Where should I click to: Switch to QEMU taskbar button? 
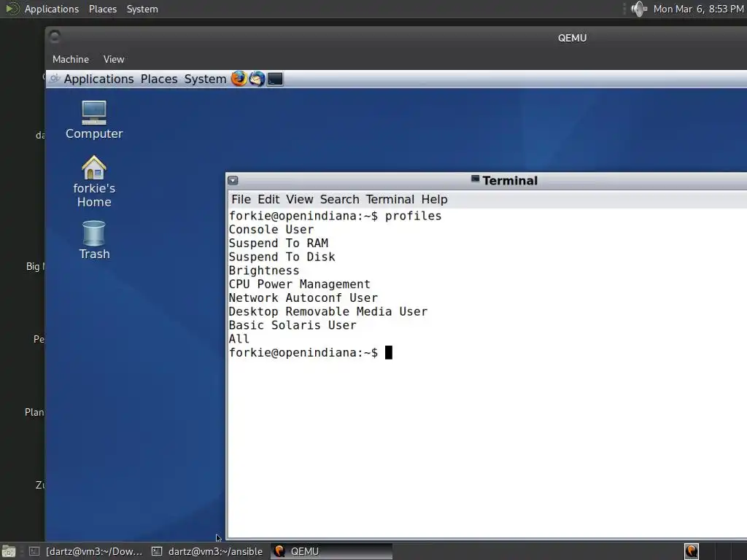332,551
